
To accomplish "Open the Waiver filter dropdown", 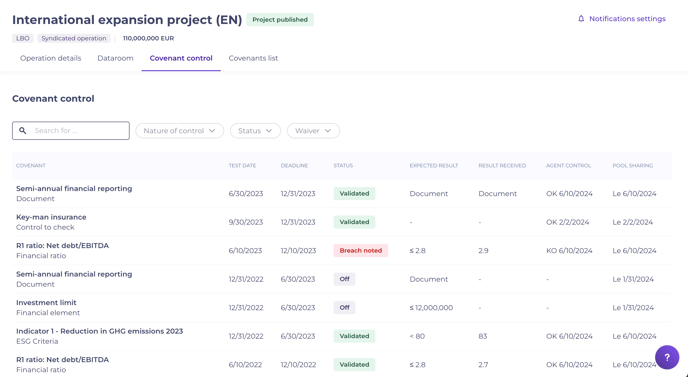I will tap(313, 131).
